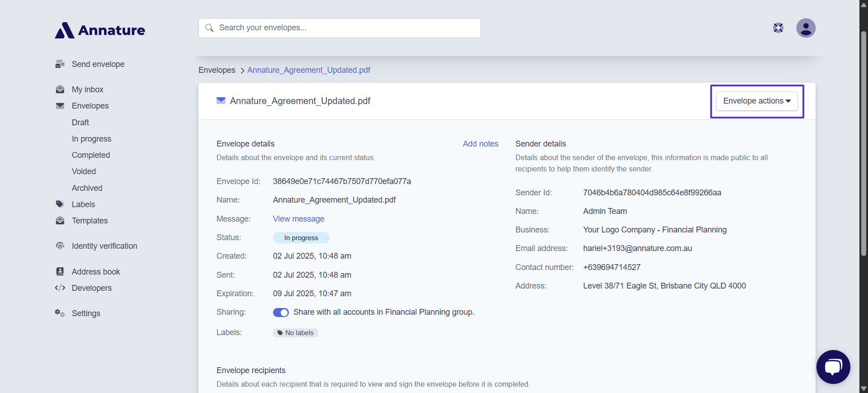
Task: Click the Annature_Agreement_Updated.pdf breadcrumb link
Action: tap(309, 70)
